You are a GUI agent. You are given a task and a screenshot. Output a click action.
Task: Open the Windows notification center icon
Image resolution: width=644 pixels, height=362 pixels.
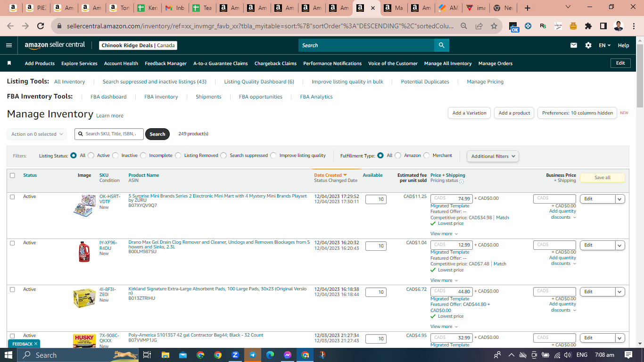point(628,355)
